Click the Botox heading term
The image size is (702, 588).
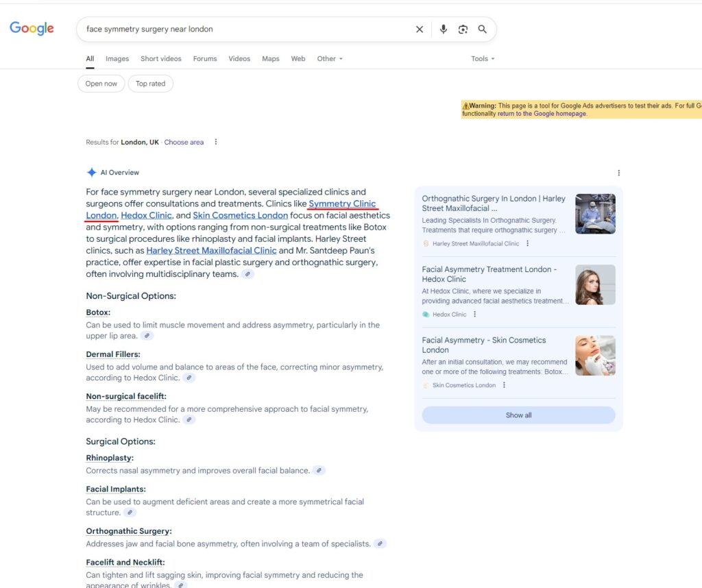coord(98,313)
